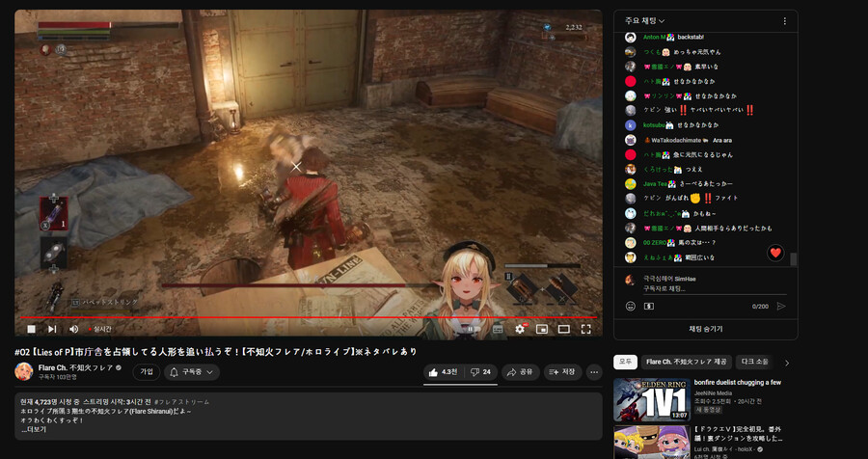This screenshot has height=459, width=868.
Task: Open the emoji picker in chat
Action: (631, 306)
